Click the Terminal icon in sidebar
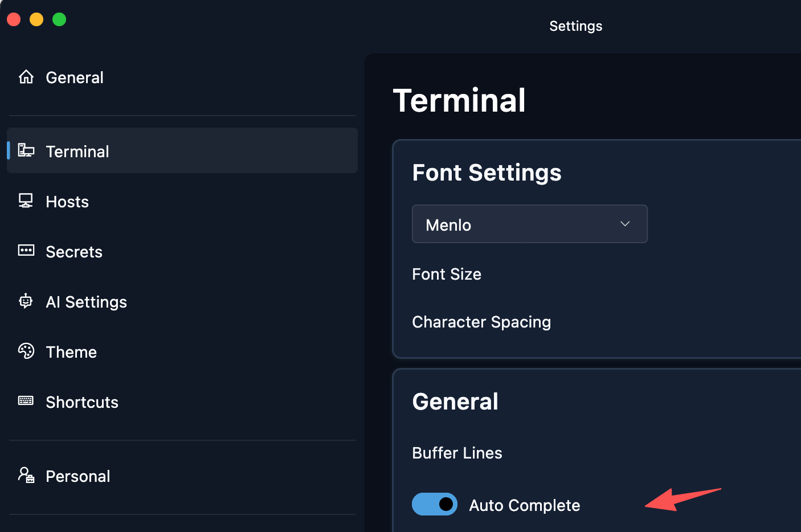 [x=26, y=150]
